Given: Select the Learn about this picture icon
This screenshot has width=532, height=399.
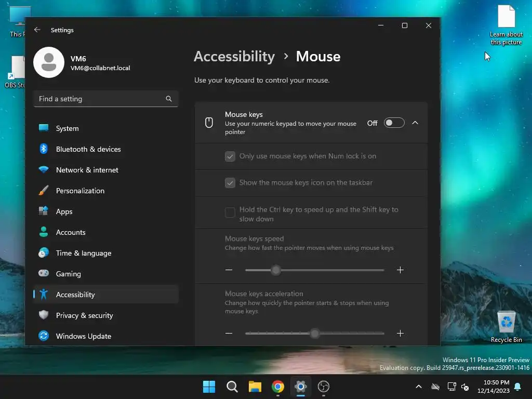Looking at the screenshot, I should tap(506, 25).
